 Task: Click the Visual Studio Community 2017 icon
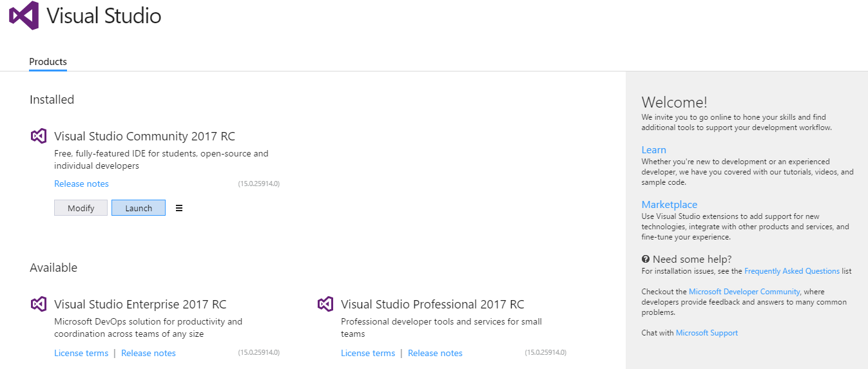tap(39, 136)
